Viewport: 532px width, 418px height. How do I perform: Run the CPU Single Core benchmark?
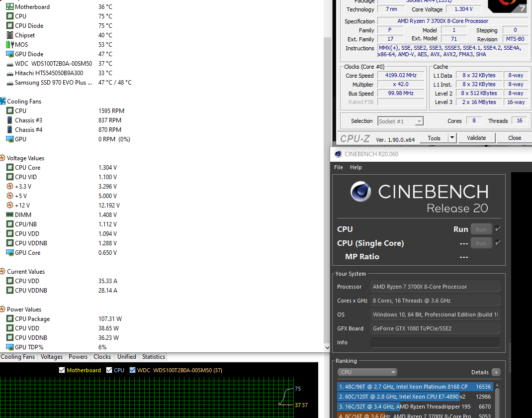click(481, 243)
